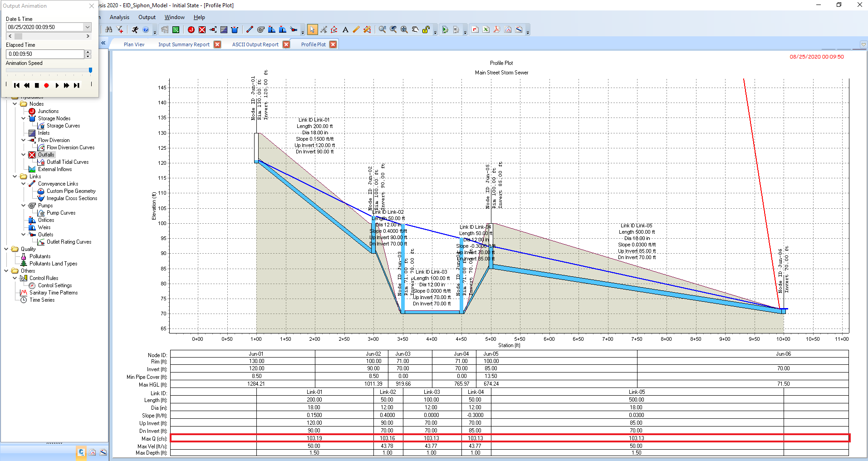
Task: Collapse the Nodes tree branch
Action: 15,103
